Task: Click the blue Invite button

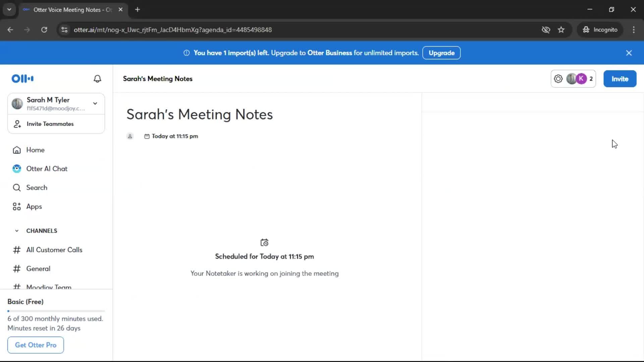Action: pos(620,79)
